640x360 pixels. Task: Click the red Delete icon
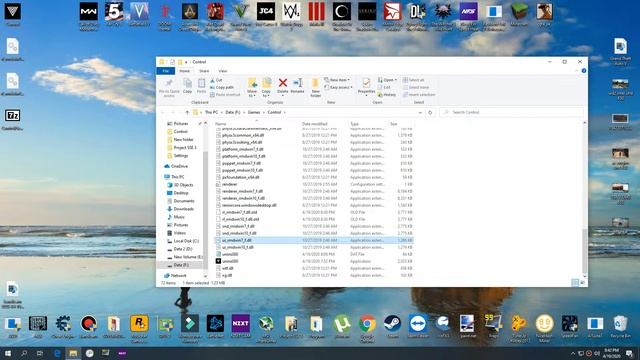click(282, 83)
